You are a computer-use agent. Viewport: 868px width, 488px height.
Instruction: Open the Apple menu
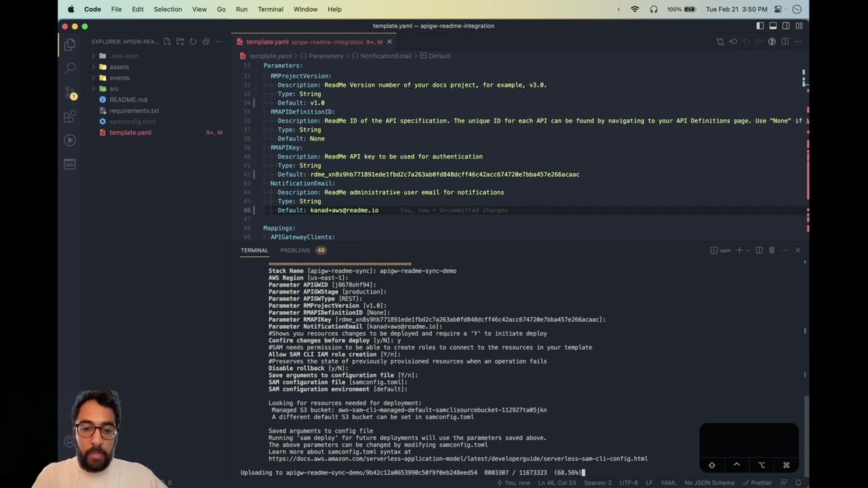coord(71,9)
